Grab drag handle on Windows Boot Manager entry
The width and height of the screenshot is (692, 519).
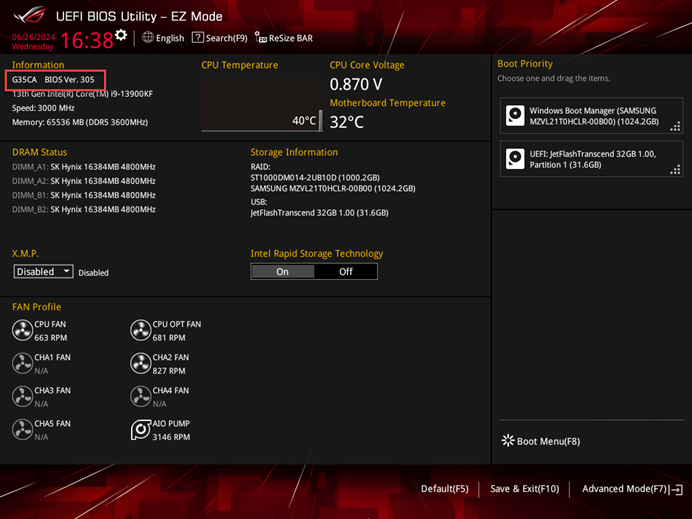point(675,126)
